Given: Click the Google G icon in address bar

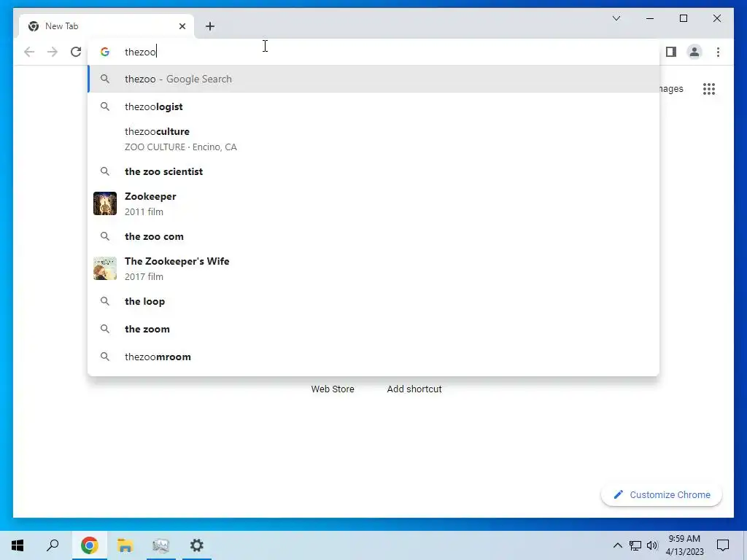Looking at the screenshot, I should click(x=105, y=52).
